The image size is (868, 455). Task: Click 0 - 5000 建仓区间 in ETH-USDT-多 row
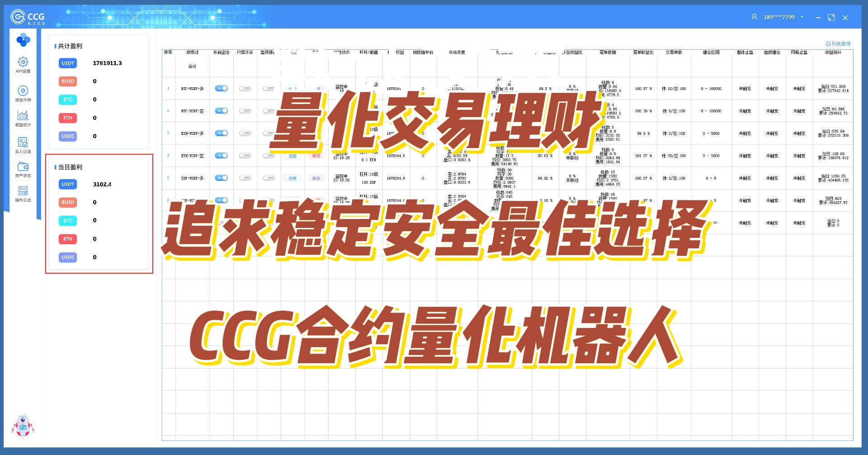pos(711,133)
